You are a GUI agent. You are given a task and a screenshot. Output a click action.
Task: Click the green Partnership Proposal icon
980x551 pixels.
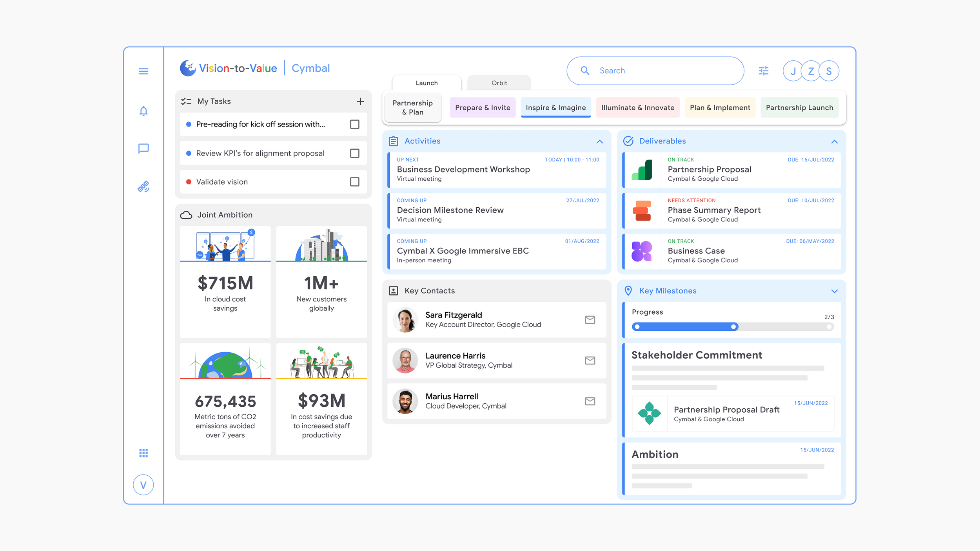(x=642, y=170)
